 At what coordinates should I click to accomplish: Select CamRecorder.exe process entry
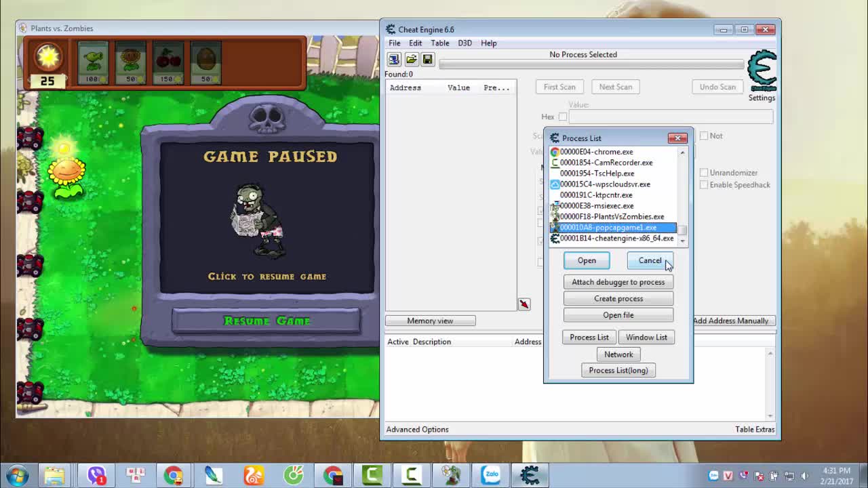click(x=613, y=163)
